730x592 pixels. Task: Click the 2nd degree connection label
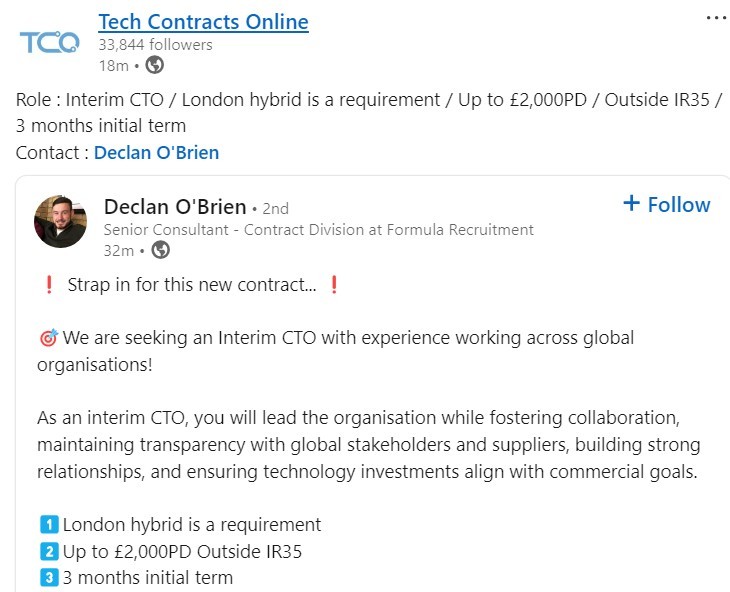click(275, 209)
